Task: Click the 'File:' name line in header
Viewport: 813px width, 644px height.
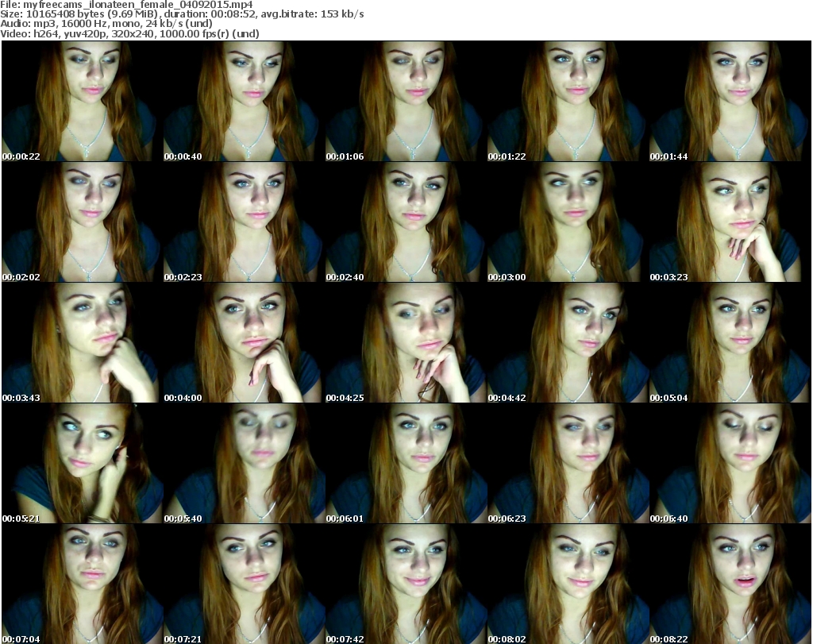Action: coord(126,5)
